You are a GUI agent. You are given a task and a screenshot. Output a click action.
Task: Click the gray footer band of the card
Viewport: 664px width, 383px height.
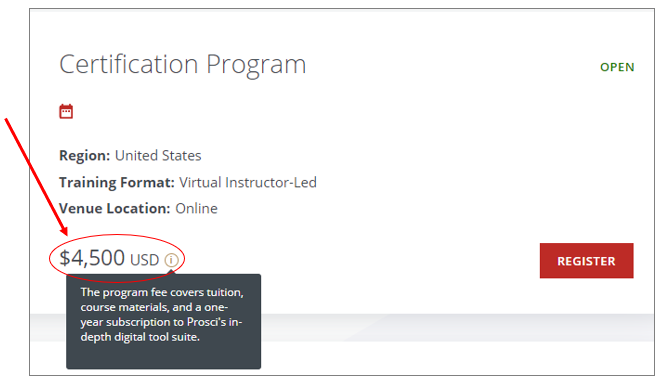457,327
